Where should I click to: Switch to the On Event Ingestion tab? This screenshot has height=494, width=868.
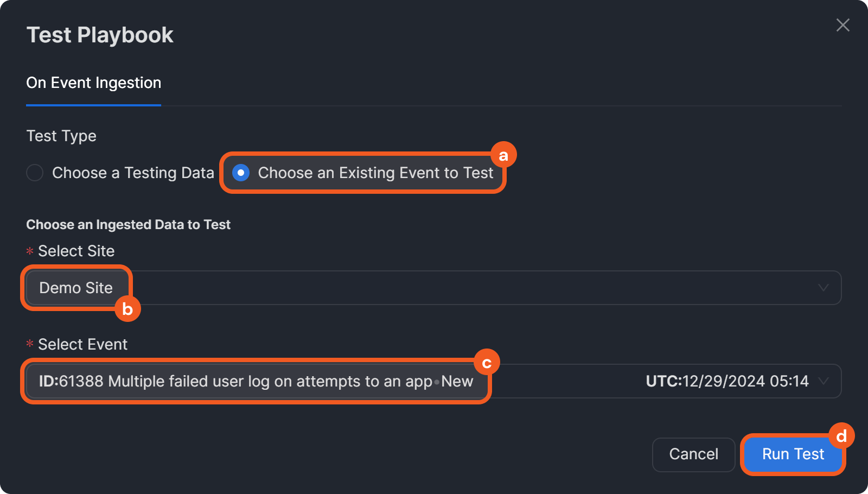[94, 83]
